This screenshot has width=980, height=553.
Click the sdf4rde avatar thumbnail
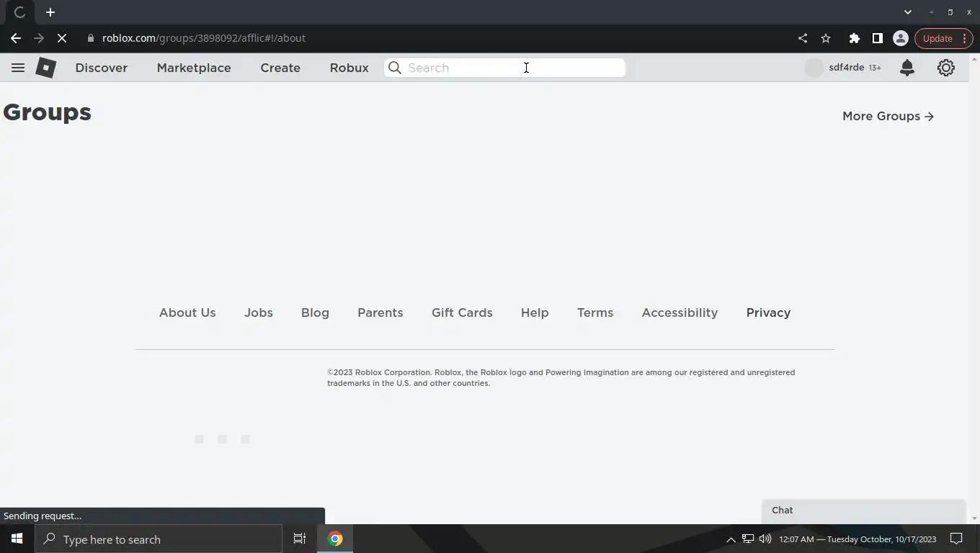814,68
